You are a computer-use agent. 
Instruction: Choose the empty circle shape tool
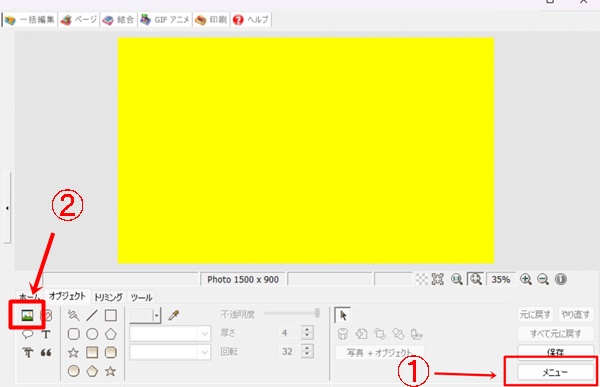[92, 334]
